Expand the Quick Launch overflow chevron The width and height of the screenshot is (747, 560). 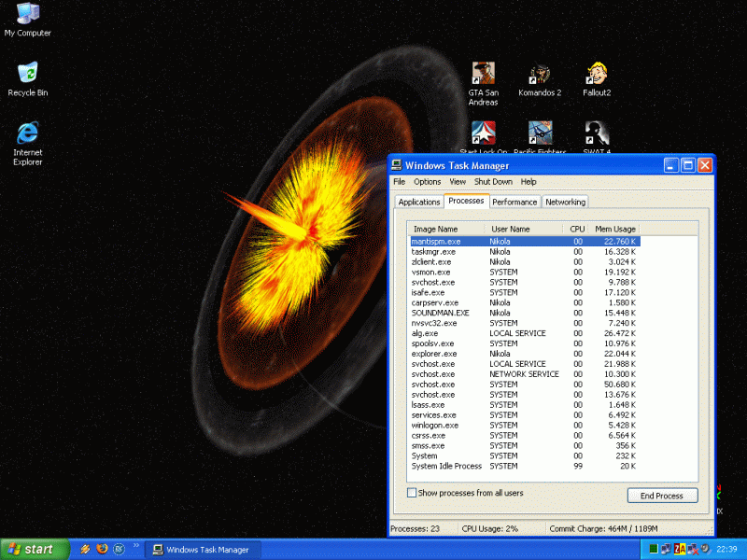pos(136,546)
